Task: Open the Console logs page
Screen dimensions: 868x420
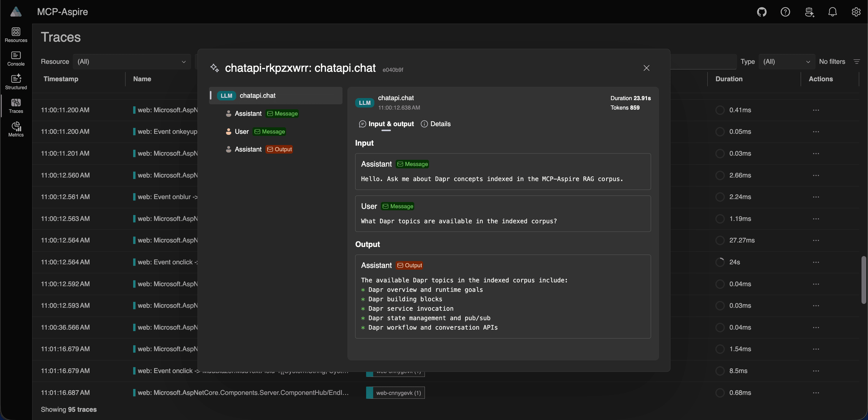Action: coord(16,59)
